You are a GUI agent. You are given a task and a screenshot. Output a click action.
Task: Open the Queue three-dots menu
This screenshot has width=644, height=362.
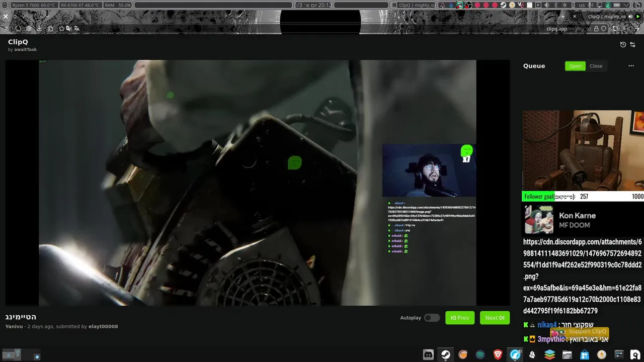[x=631, y=66]
